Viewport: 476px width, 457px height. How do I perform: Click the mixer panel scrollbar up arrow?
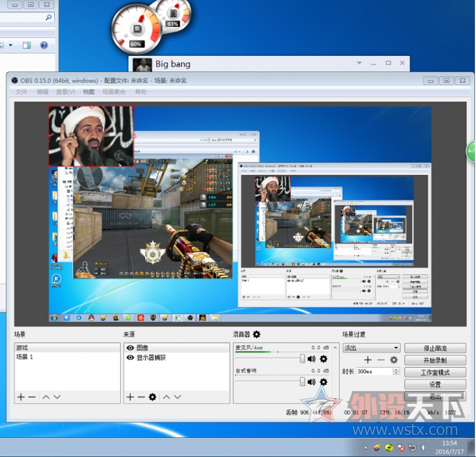click(336, 347)
